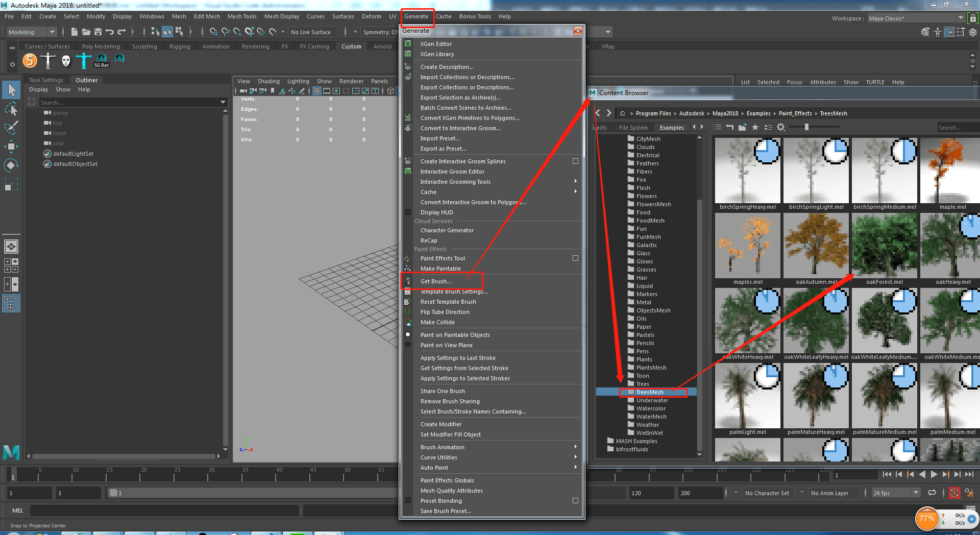Go forward in Content Browser history

[609, 113]
